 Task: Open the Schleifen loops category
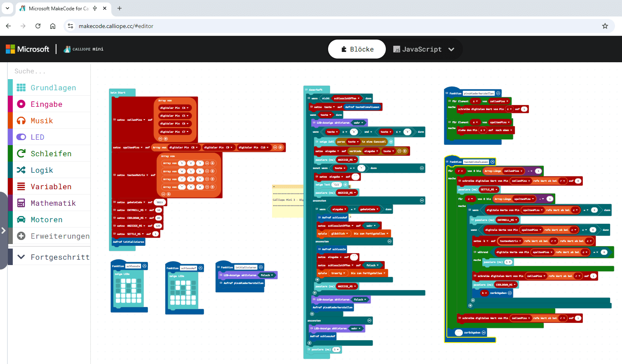tap(51, 154)
